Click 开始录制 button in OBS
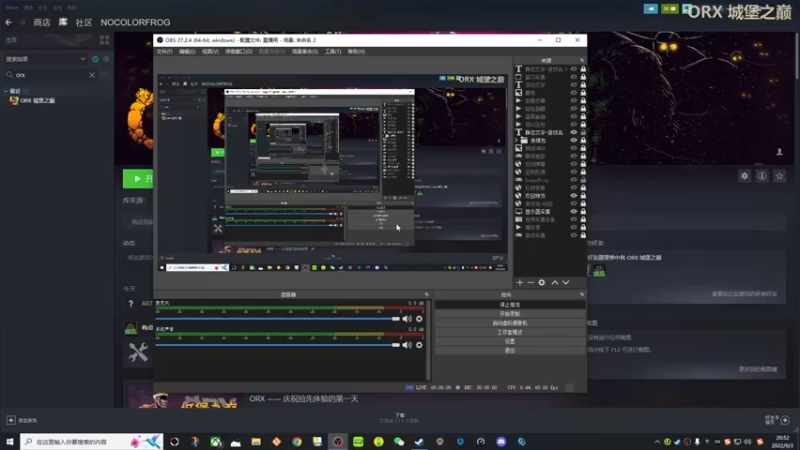The image size is (800, 450). pyautogui.click(x=510, y=314)
